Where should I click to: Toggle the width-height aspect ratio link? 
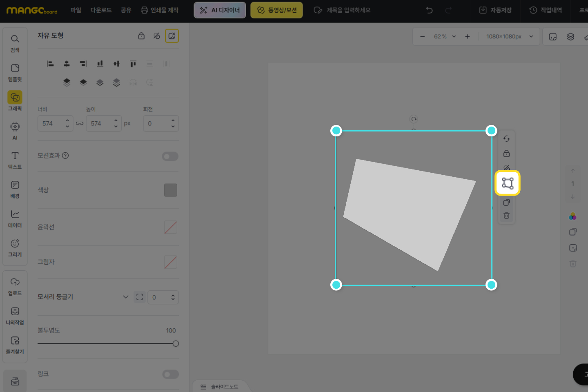pos(80,123)
